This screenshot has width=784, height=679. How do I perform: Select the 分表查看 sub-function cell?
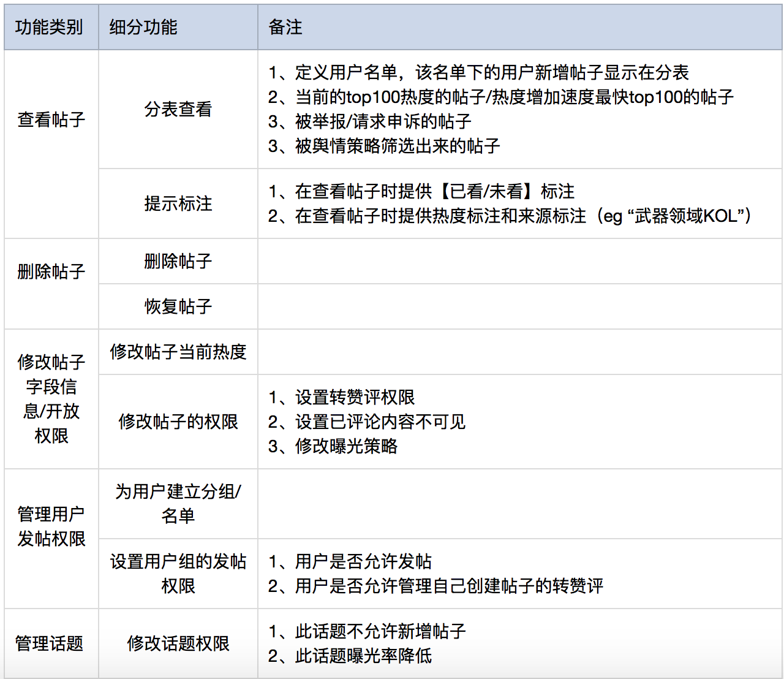178,110
